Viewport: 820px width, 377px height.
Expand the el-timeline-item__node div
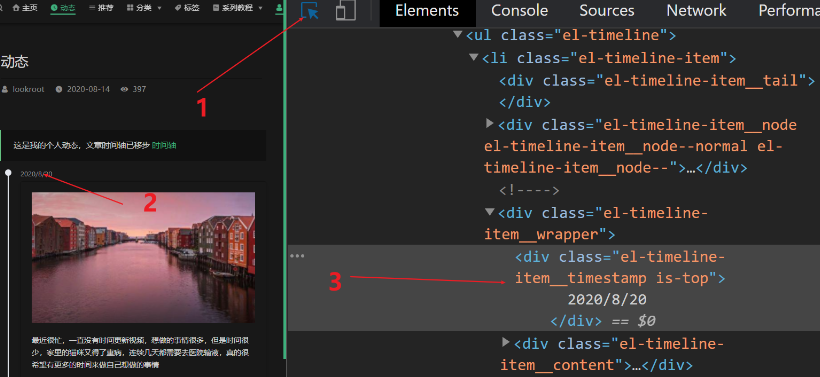(489, 123)
